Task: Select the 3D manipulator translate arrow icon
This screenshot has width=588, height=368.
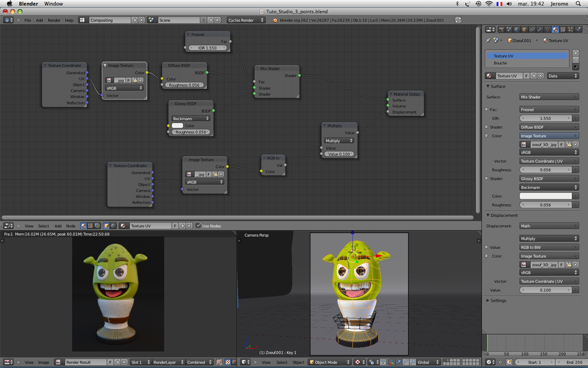Action: click(x=398, y=362)
